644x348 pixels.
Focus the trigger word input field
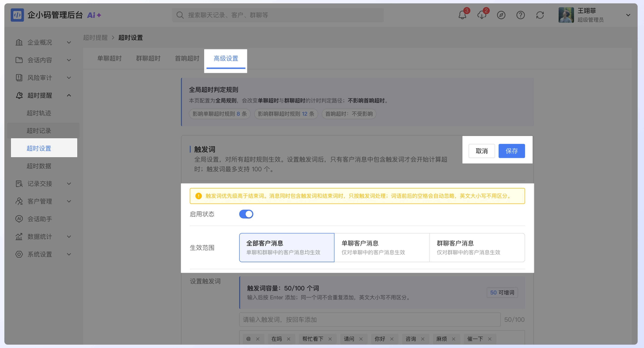[x=370, y=319]
